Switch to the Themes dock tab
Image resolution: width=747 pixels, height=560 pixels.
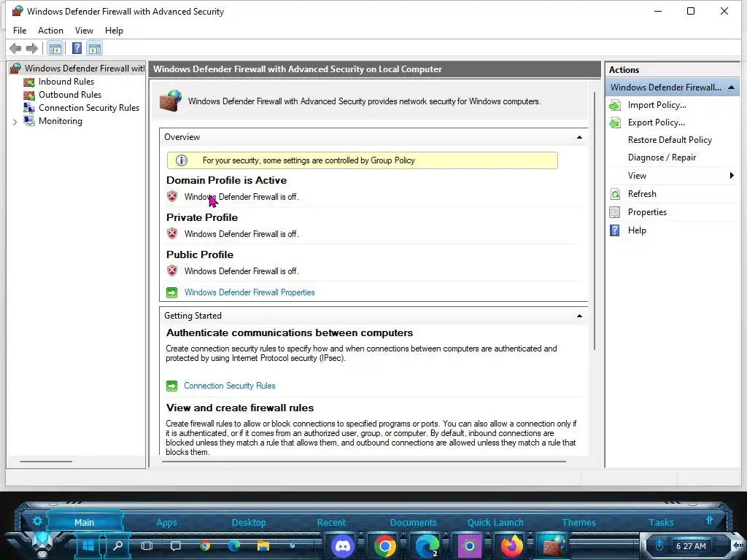578,522
